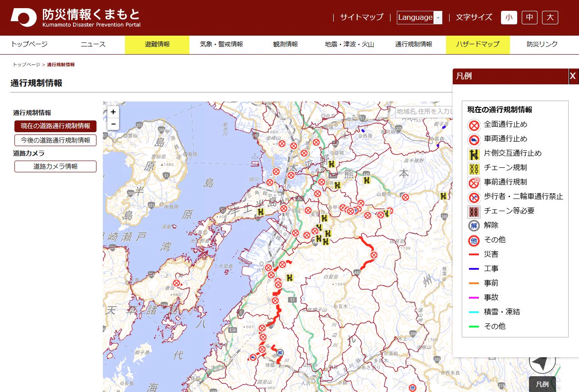Screen dimensions: 579x392
Task: Open the Language dropdown
Action: [x=419, y=18]
